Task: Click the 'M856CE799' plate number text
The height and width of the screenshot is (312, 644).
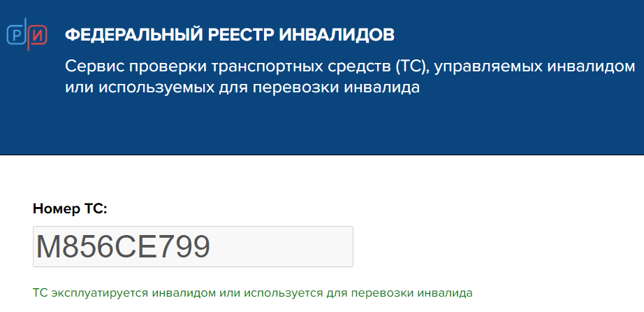Action: coord(123,247)
